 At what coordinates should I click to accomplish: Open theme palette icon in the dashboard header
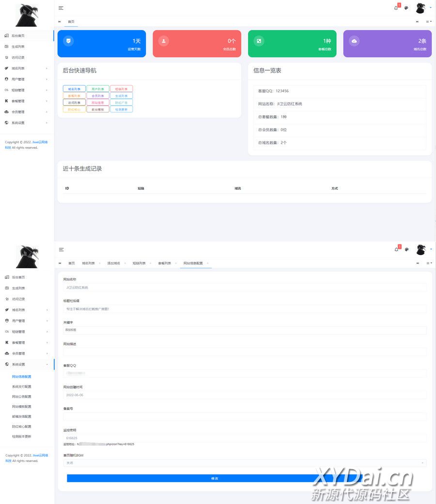406,8
